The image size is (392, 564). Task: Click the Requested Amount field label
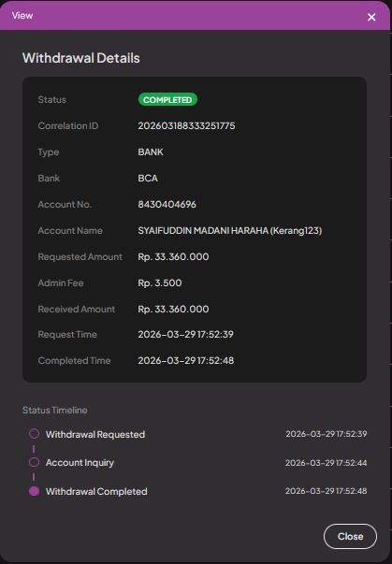pyautogui.click(x=80, y=257)
